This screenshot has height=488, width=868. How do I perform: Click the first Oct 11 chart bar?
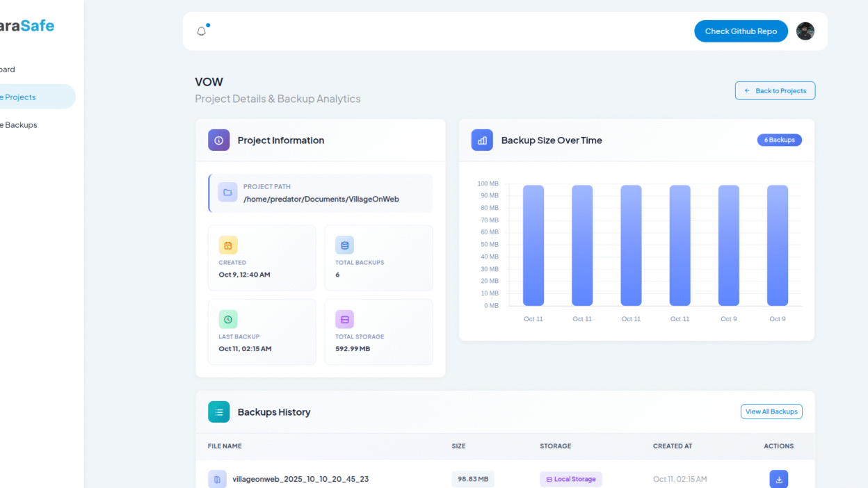coord(533,245)
